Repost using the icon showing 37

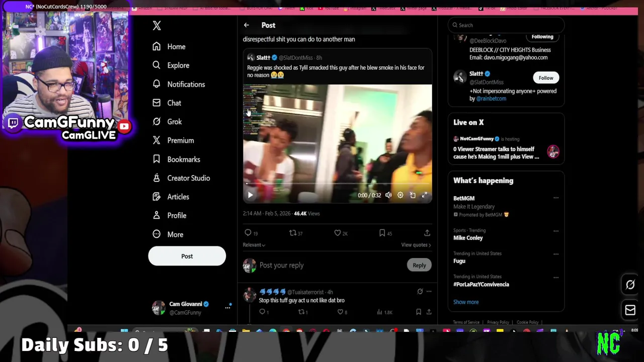point(292,233)
